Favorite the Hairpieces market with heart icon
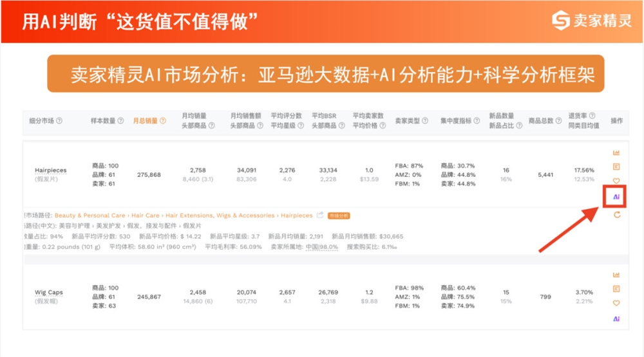 pyautogui.click(x=616, y=181)
